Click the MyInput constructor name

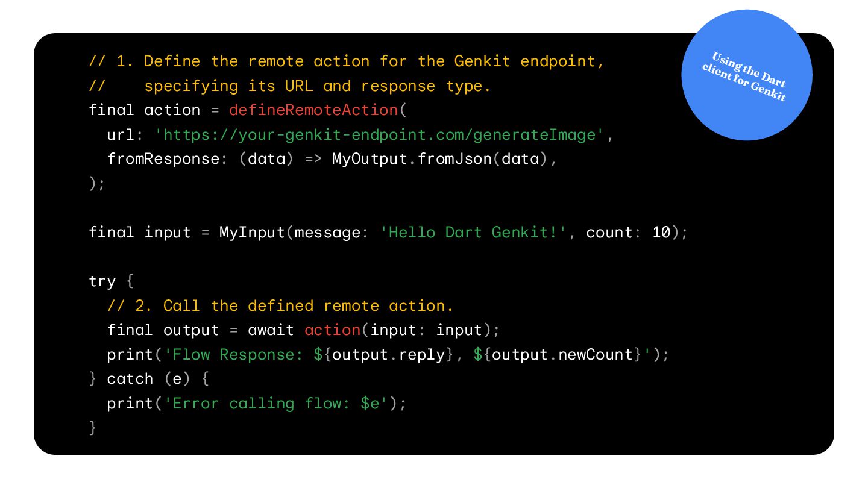click(251, 233)
